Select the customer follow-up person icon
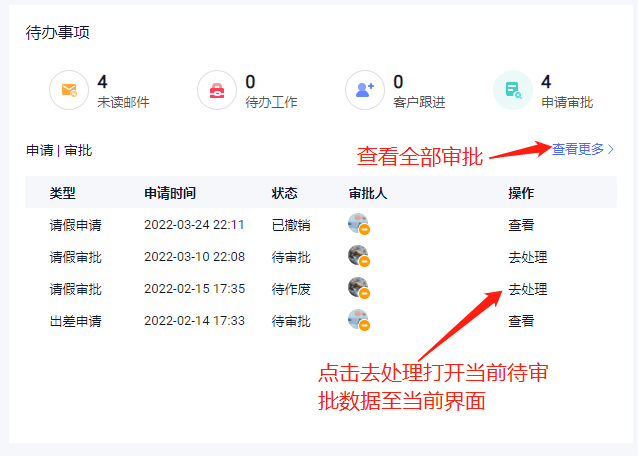 (x=365, y=90)
